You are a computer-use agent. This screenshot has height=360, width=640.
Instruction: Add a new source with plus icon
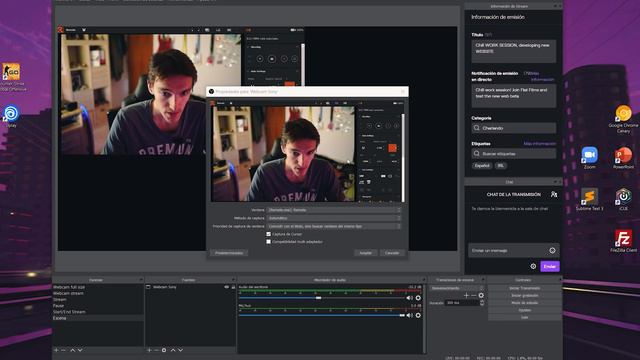tap(149, 350)
